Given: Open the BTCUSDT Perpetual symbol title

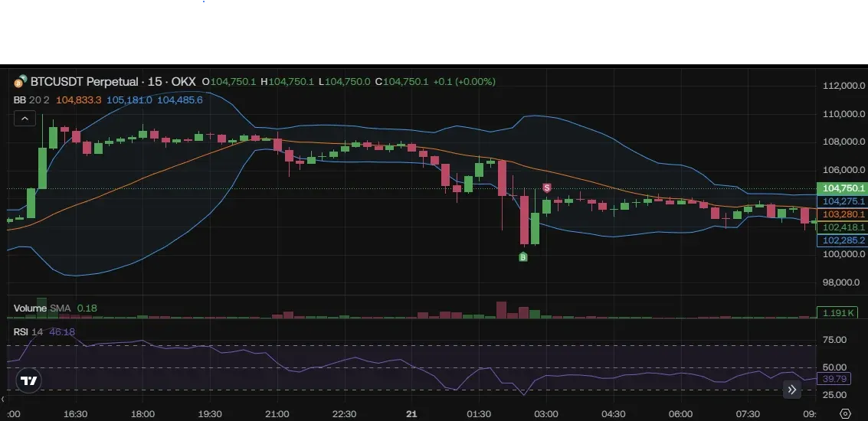Looking at the screenshot, I should pyautogui.click(x=113, y=81).
